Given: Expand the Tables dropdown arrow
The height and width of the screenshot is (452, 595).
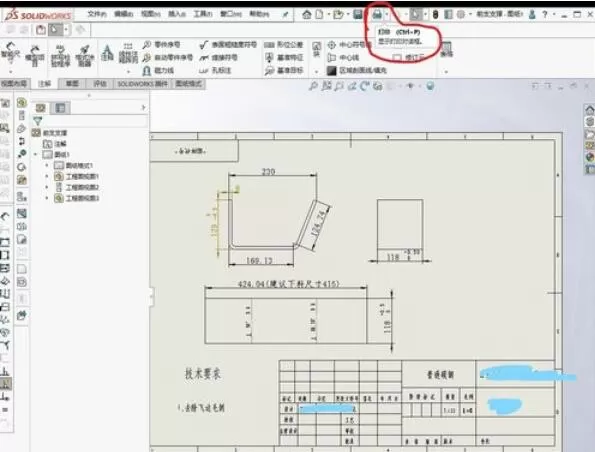Looking at the screenshot, I should (x=446, y=71).
